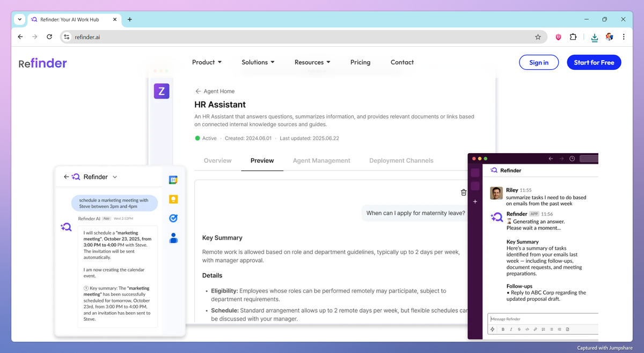
Task: Switch to the Deployment Channels tab
Action: pyautogui.click(x=401, y=161)
